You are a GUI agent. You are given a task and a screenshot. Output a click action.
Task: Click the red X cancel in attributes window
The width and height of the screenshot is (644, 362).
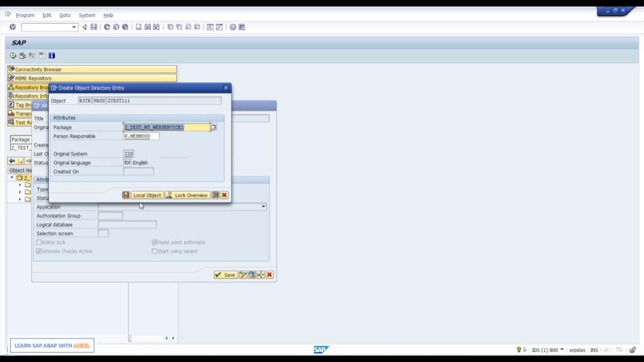(270, 275)
